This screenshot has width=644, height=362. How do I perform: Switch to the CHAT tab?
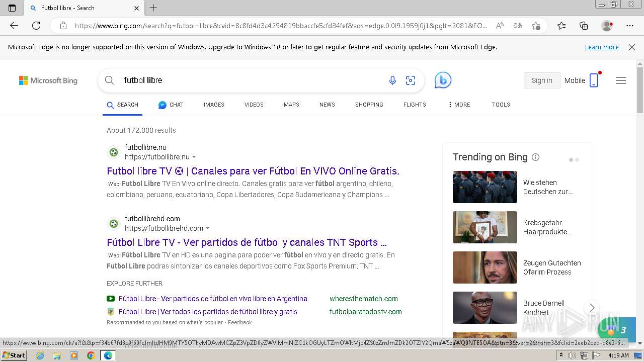pos(171,105)
